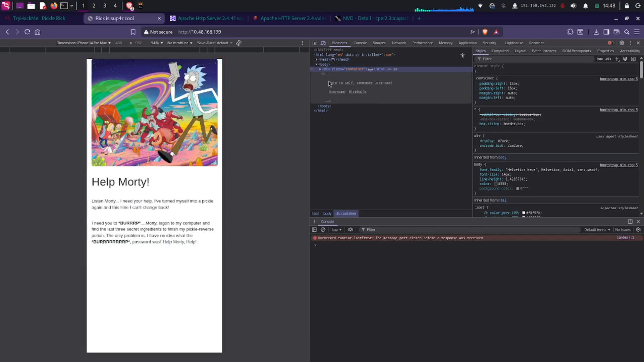Viewport: 644px width, 362px height.
Task: Open the downloads icon in browser toolbar
Action: pos(596,32)
